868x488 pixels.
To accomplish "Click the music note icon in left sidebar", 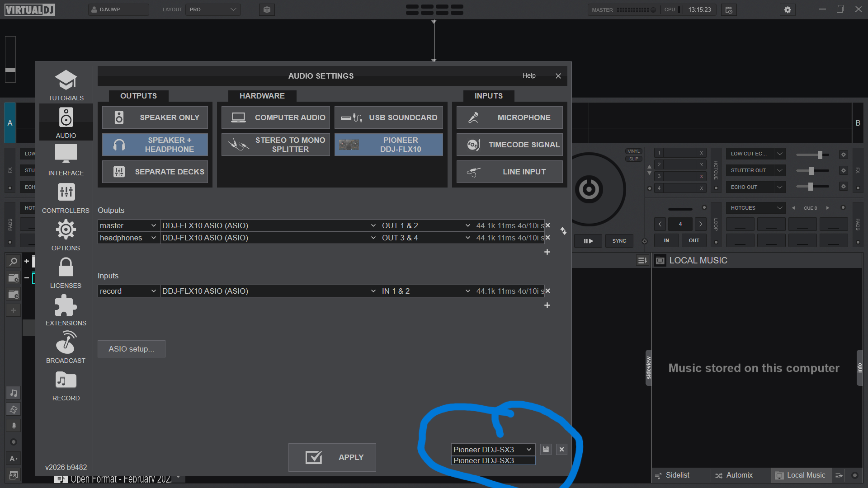I will coord(14,393).
